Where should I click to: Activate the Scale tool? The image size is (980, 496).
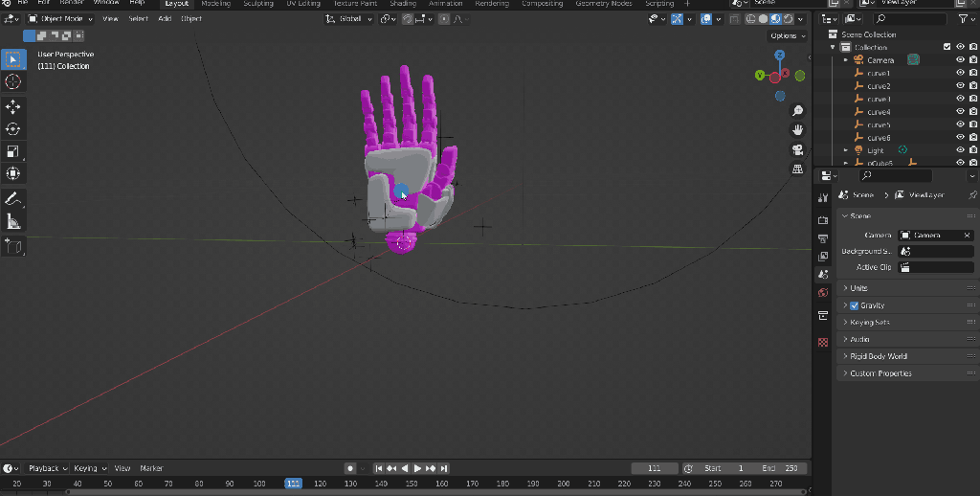(x=13, y=151)
